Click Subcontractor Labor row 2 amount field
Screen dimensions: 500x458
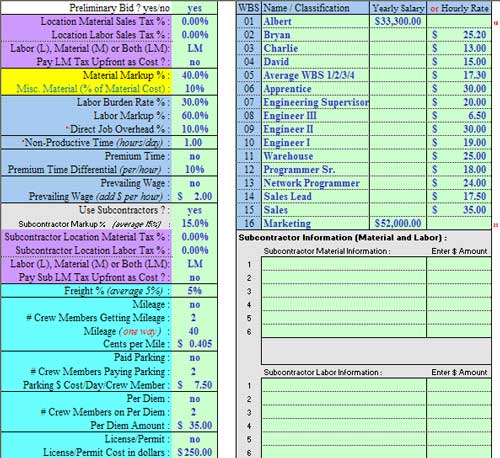[x=459, y=399]
